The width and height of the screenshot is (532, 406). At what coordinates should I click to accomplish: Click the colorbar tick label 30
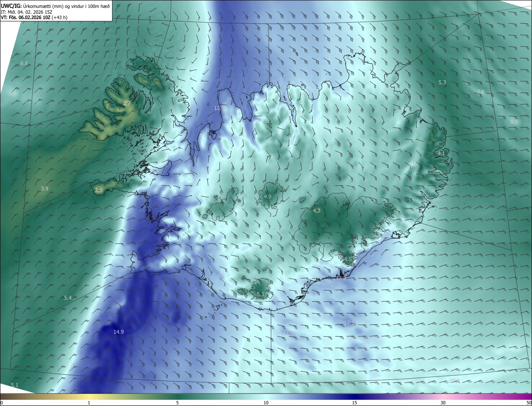(443, 403)
